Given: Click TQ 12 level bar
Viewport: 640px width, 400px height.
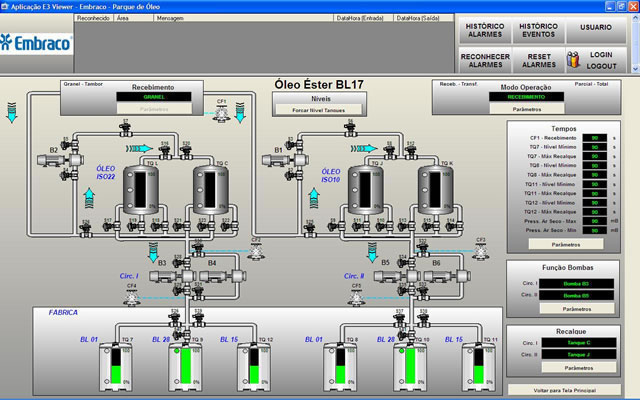Looking at the screenshot, I should (x=254, y=366).
